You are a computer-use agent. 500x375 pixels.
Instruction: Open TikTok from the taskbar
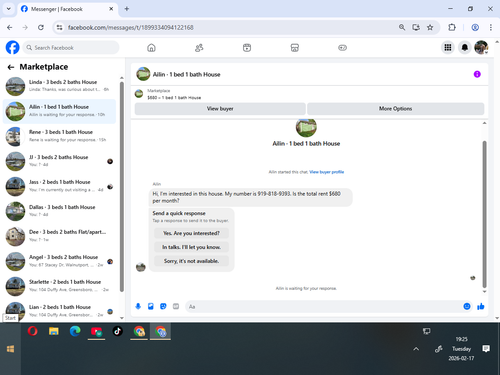click(118, 331)
